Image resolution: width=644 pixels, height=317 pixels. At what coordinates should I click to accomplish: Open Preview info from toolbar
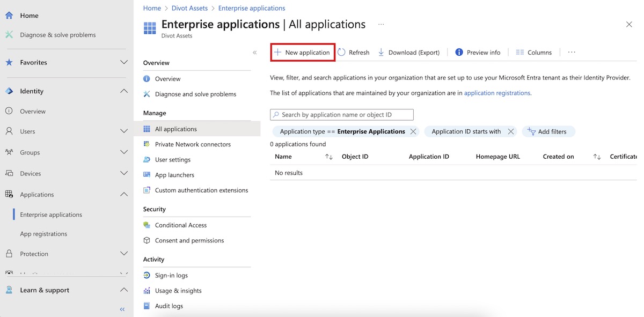tap(478, 53)
